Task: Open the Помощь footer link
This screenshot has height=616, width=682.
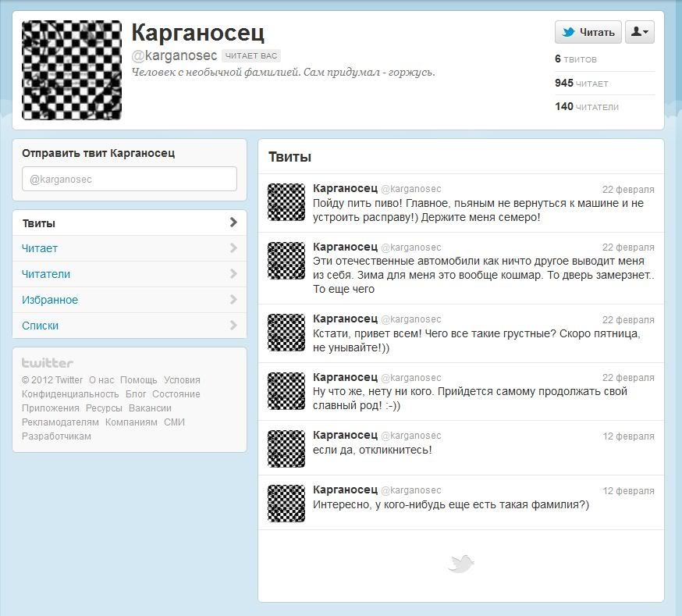Action: [138, 379]
